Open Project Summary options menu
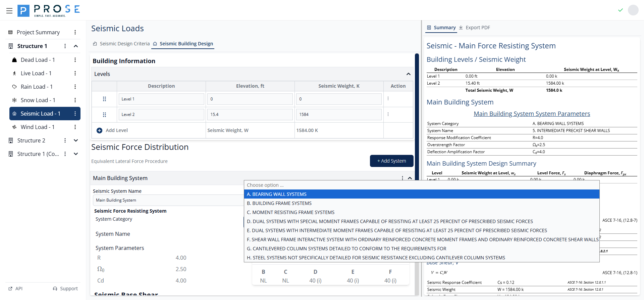 (x=75, y=32)
